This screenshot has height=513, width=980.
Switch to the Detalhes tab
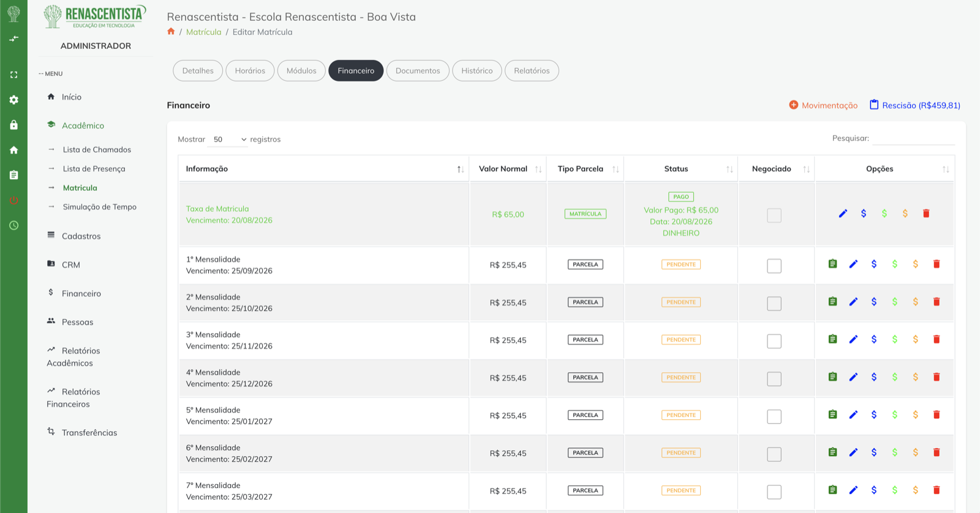[198, 70]
